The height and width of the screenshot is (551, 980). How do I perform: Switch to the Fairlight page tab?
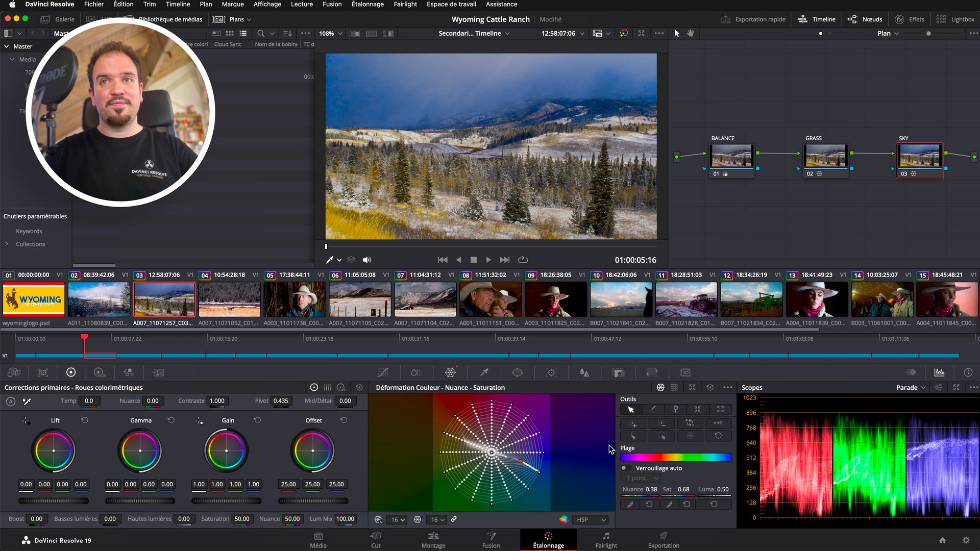(x=606, y=540)
